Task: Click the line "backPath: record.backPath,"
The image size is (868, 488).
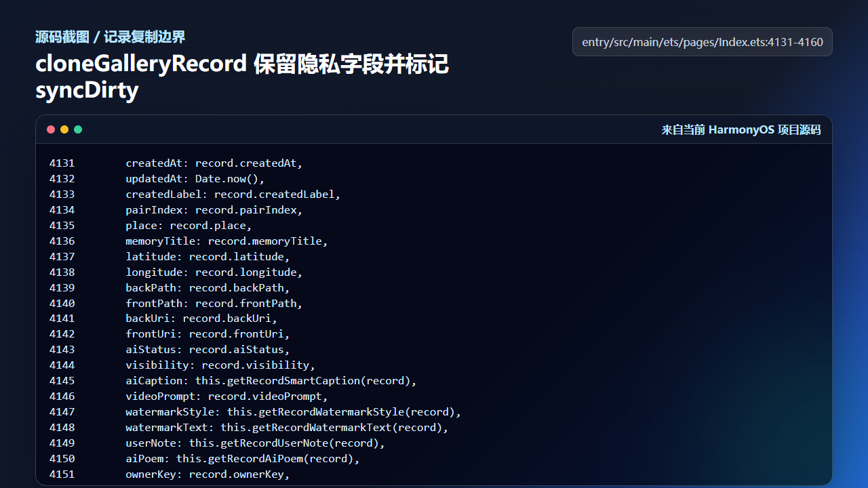Action: click(208, 288)
